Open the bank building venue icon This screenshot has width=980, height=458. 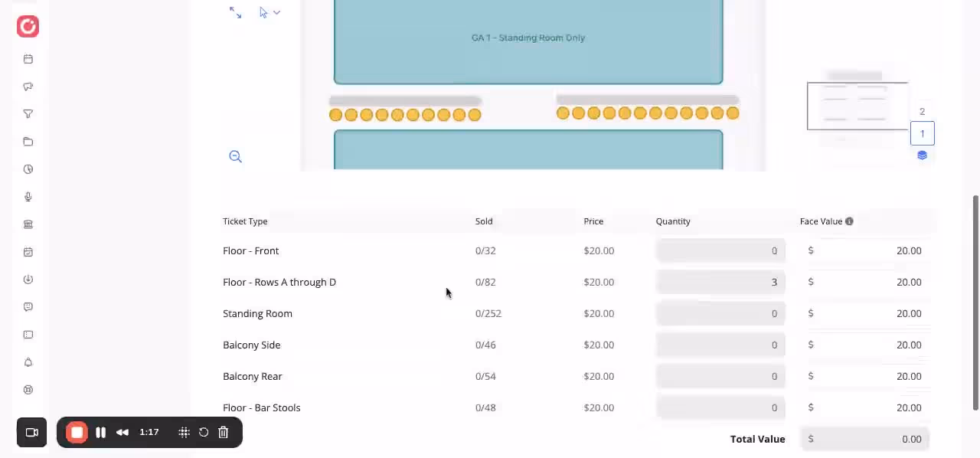click(28, 224)
